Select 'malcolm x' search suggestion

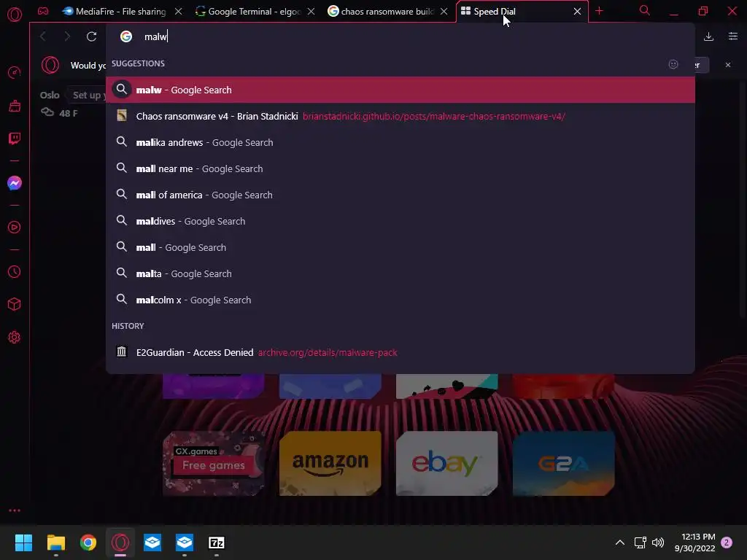[400, 300]
